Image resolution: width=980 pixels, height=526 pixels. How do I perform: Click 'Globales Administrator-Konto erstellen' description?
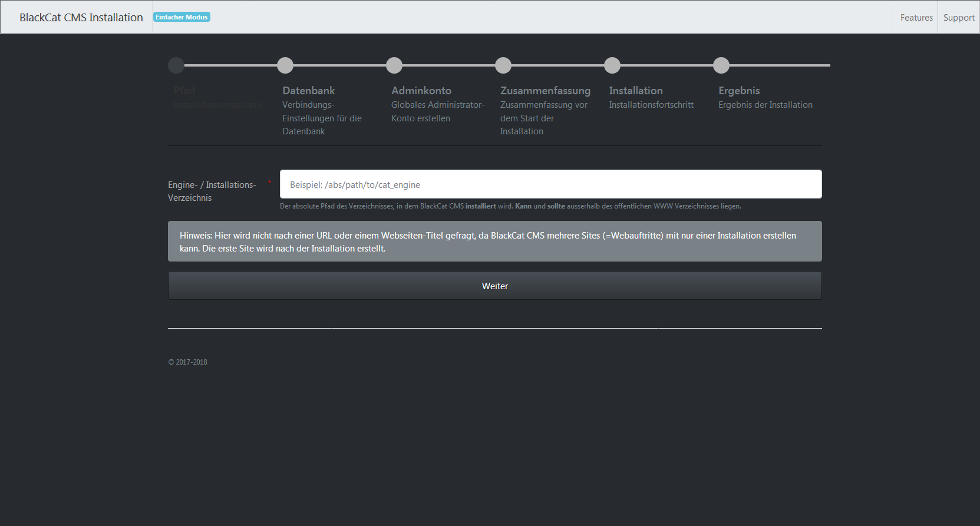[438, 111]
